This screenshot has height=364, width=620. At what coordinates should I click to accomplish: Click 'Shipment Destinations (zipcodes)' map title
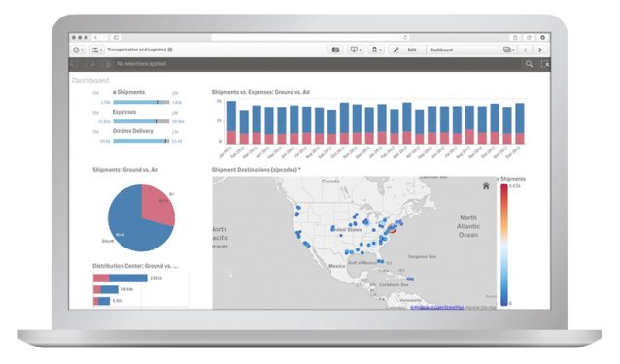point(256,170)
